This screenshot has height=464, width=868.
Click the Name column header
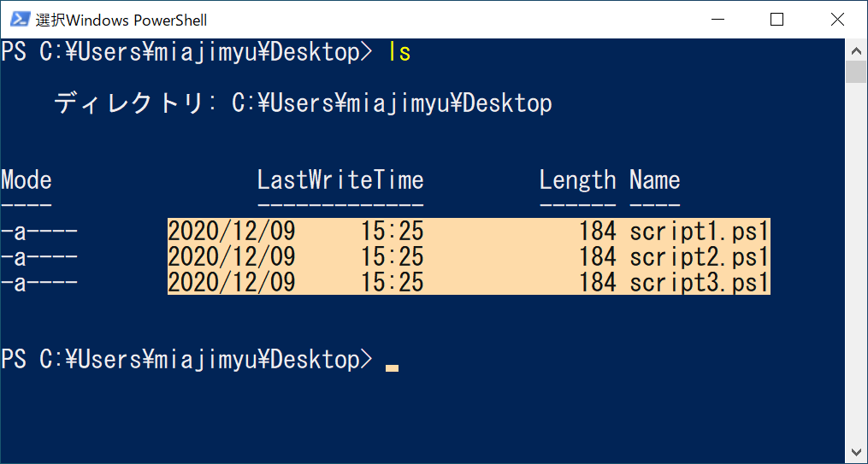[x=654, y=180]
